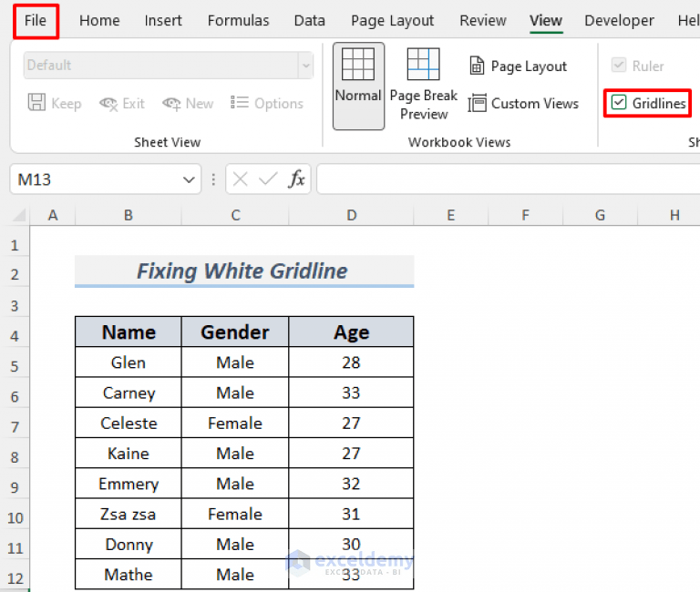The width and height of the screenshot is (700, 592).
Task: Open the Page Layout ribbon tab
Action: click(x=393, y=21)
